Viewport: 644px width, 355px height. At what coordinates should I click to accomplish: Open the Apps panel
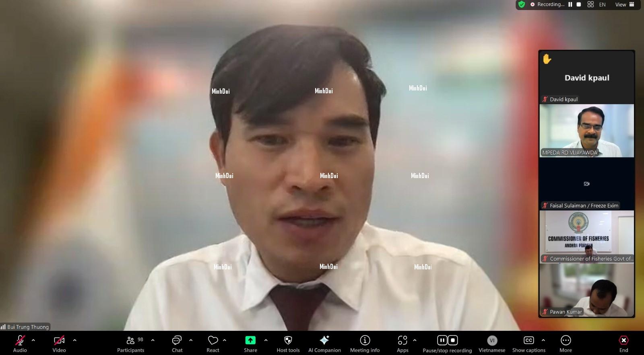(402, 344)
